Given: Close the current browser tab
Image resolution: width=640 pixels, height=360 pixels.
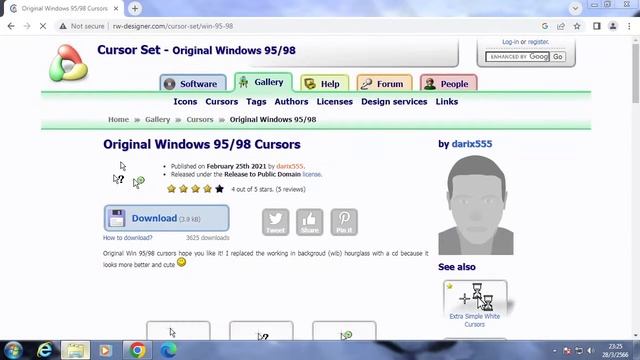Looking at the screenshot, I should (116, 8).
